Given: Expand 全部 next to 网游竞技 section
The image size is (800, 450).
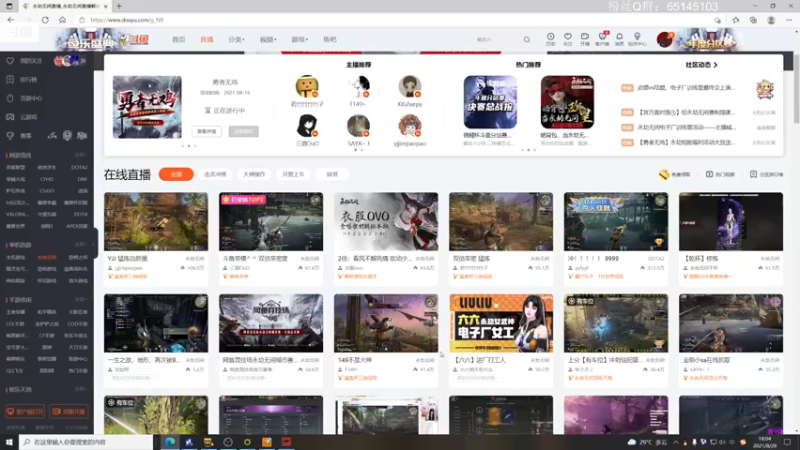Looking at the screenshot, I should point(81,155).
